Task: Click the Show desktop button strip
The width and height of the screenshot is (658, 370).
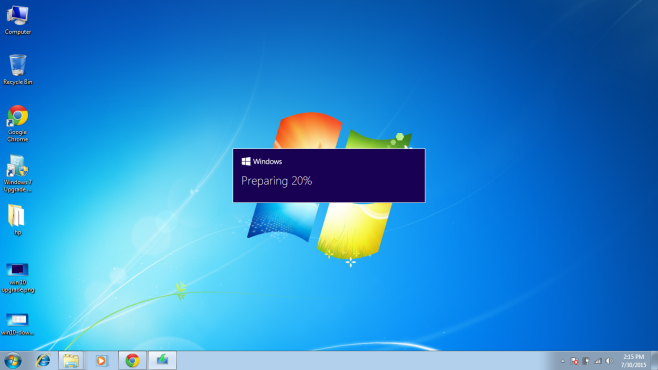Action: 654,360
